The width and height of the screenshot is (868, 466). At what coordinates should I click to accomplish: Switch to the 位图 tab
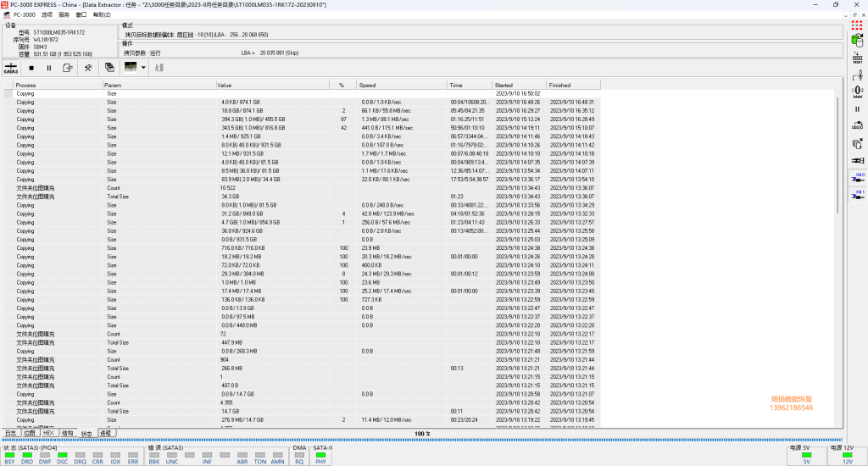[x=30, y=433]
